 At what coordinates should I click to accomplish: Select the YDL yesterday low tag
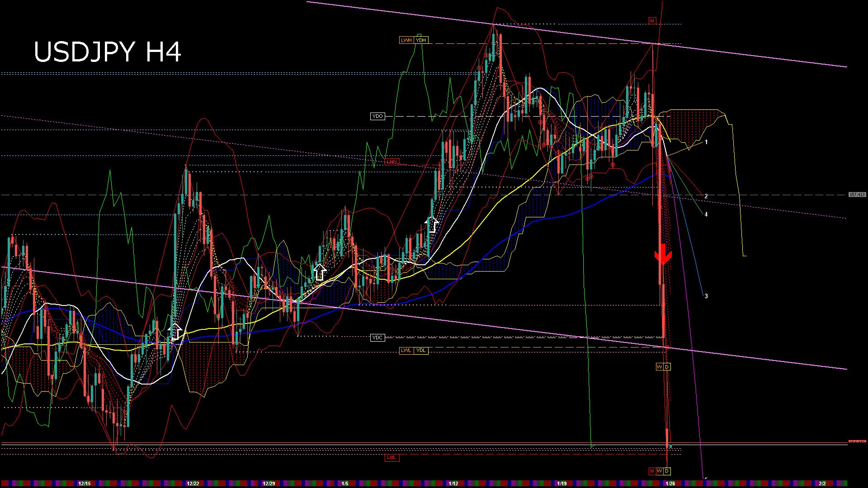pyautogui.click(x=420, y=350)
